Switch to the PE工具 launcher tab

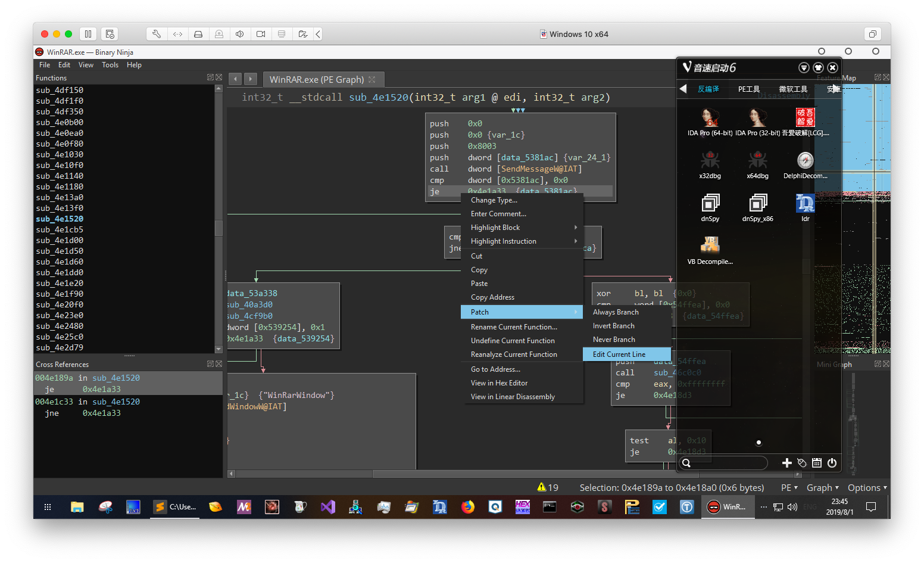749,89
